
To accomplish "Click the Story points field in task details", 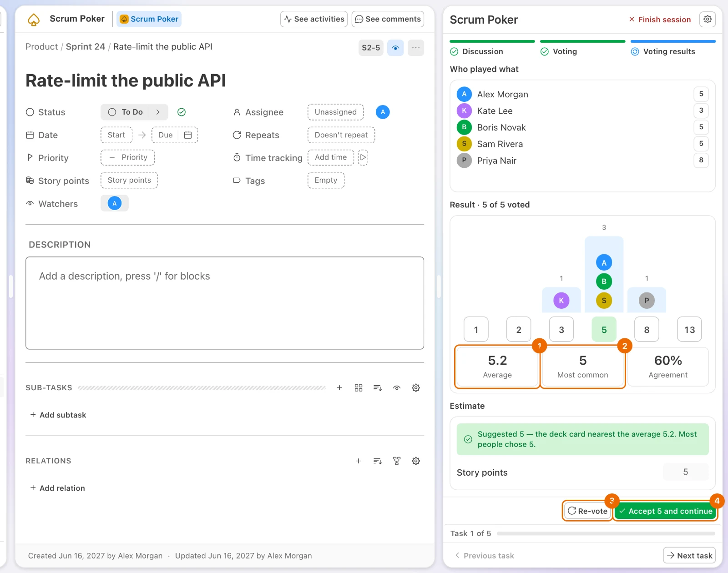I will (x=129, y=180).
